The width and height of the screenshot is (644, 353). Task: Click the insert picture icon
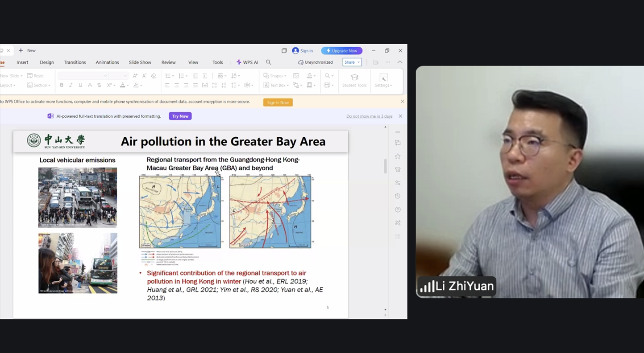click(296, 76)
